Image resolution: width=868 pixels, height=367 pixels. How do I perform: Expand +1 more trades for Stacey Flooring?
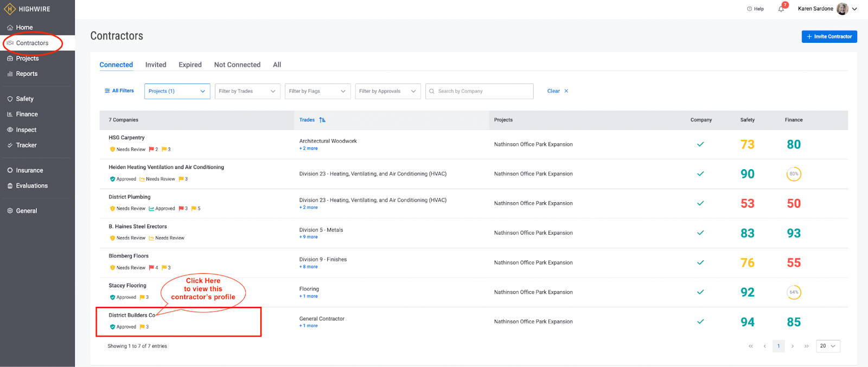(309, 296)
